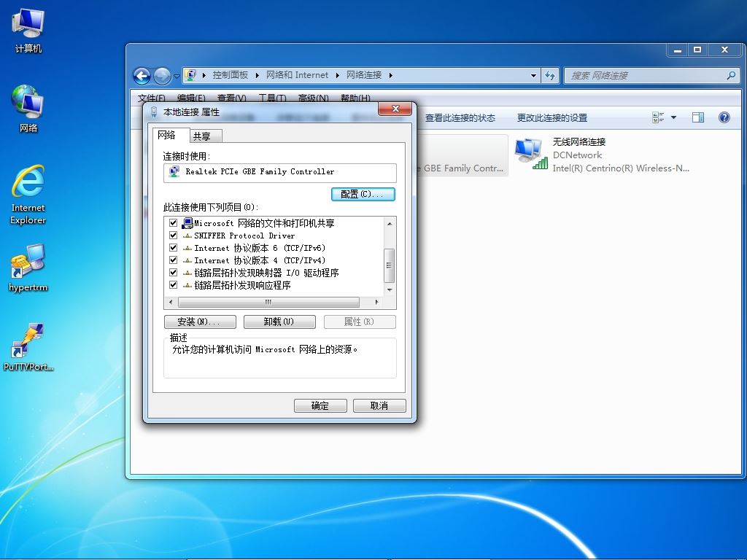This screenshot has width=747, height=560.
Task: Uncheck SNIFFER Protocol Driver checkbox
Action: (x=174, y=236)
